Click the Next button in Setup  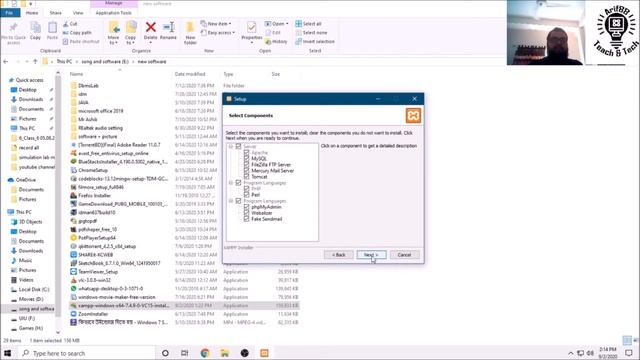point(371,255)
